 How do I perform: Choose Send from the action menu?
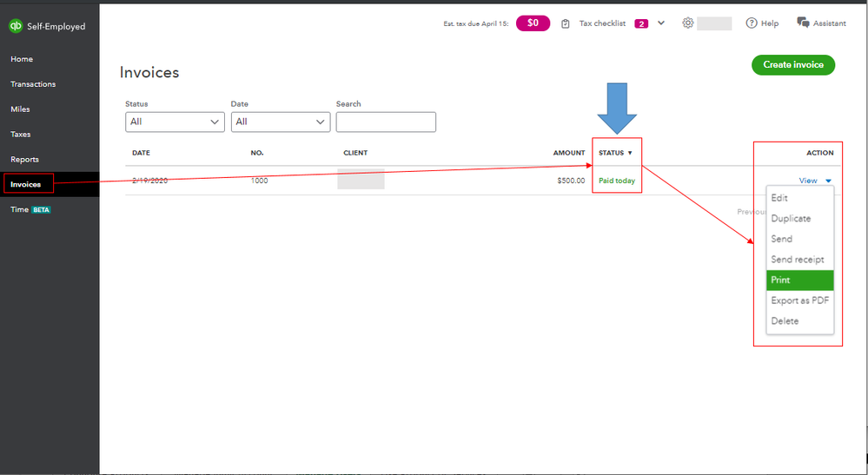pos(800,239)
